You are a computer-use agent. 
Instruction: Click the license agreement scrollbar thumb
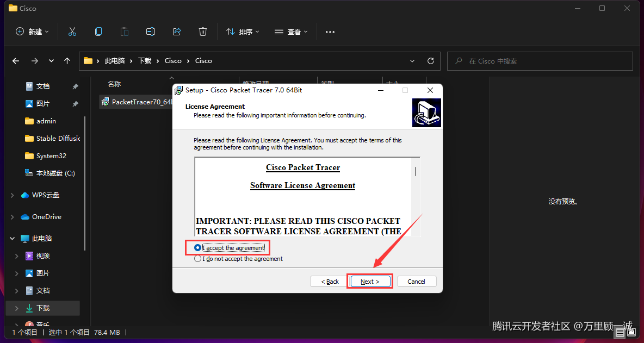pyautogui.click(x=416, y=171)
